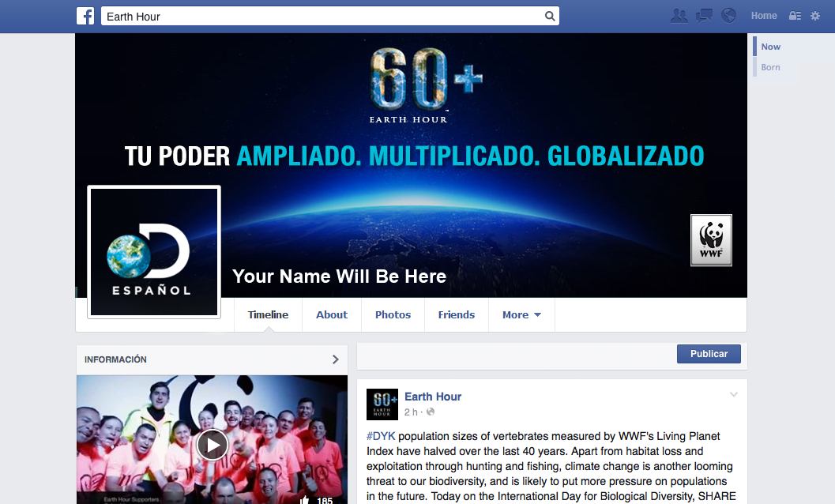
Task: Open the Earth Hour post options chevron
Action: [734, 395]
